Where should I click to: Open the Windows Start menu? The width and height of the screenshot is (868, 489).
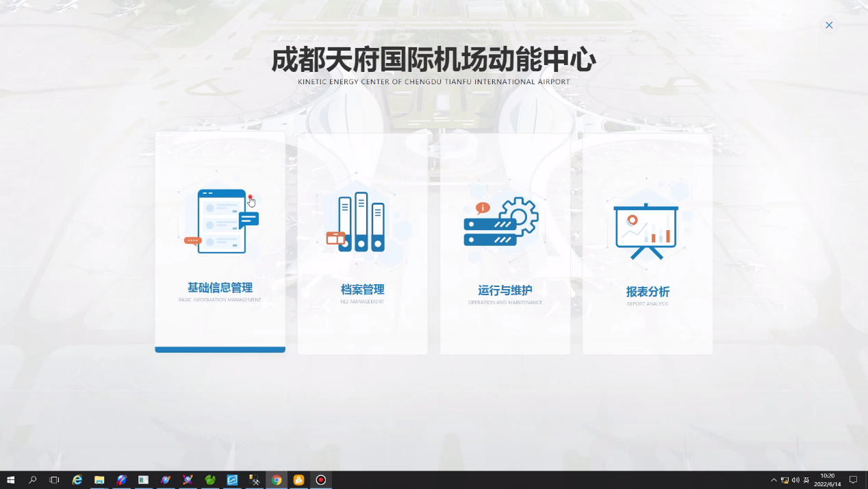tap(10, 480)
